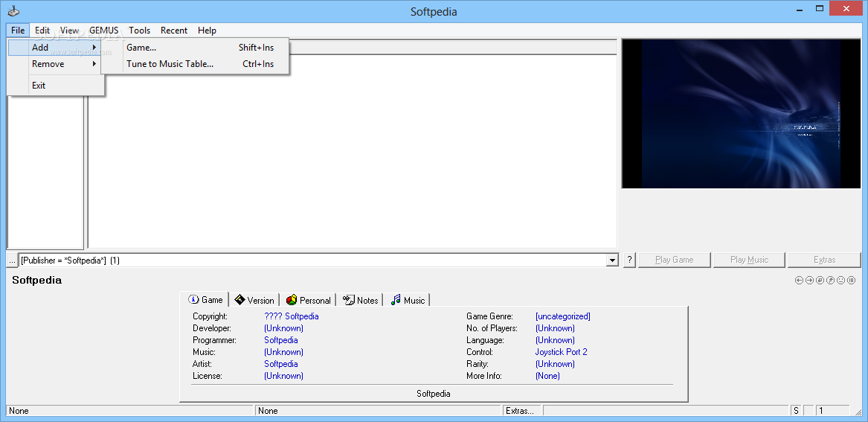Click the 'Extras...' status bar panel
868x422 pixels.
point(521,411)
